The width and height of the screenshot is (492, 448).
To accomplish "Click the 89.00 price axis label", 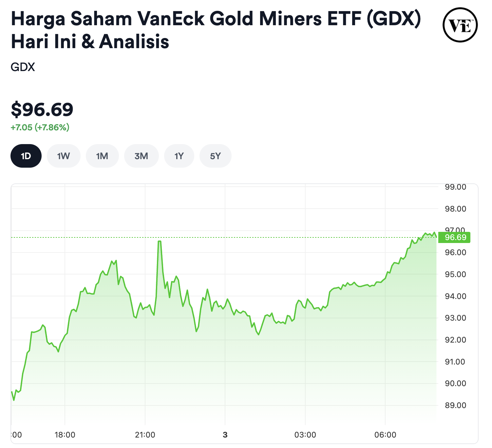I will 455,405.
